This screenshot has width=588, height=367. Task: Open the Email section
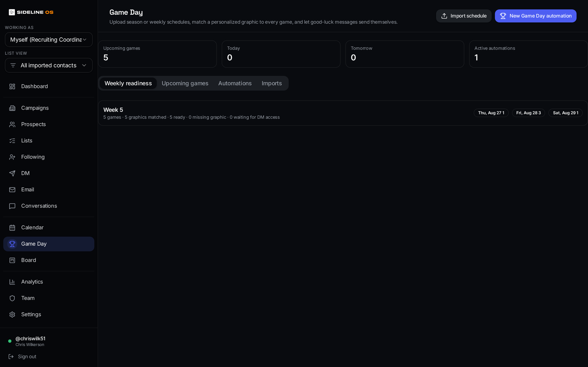coord(49,190)
